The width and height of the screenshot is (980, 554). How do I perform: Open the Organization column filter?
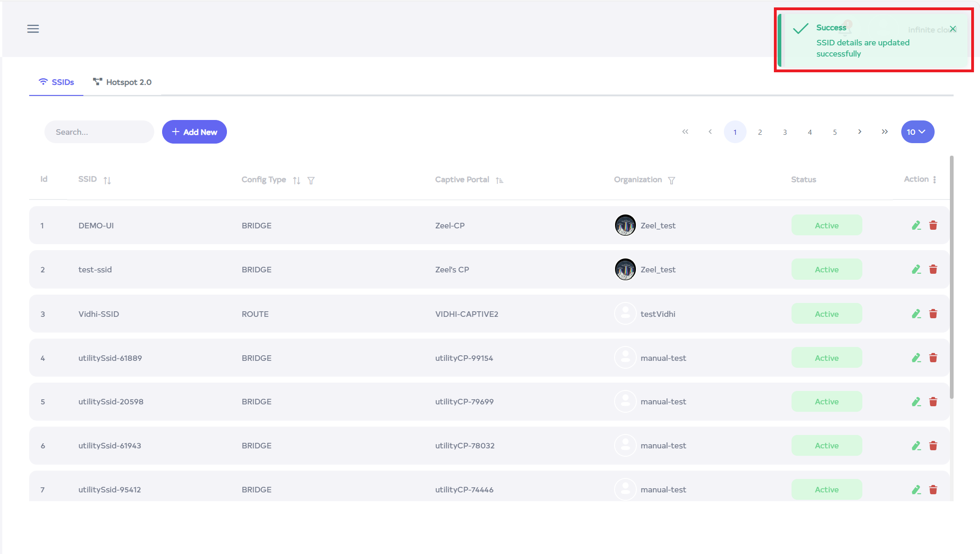[671, 180]
